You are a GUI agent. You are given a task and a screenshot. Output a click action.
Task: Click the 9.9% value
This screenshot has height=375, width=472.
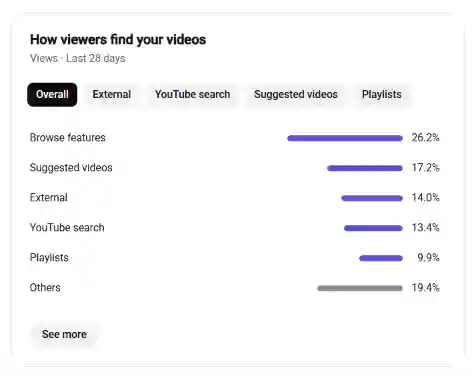click(428, 258)
